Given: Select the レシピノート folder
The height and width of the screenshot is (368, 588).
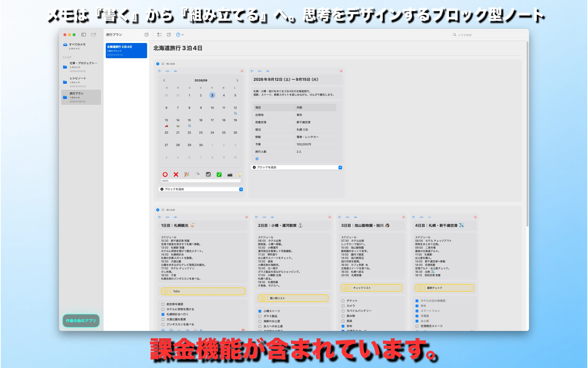Looking at the screenshot, I should pyautogui.click(x=81, y=82).
